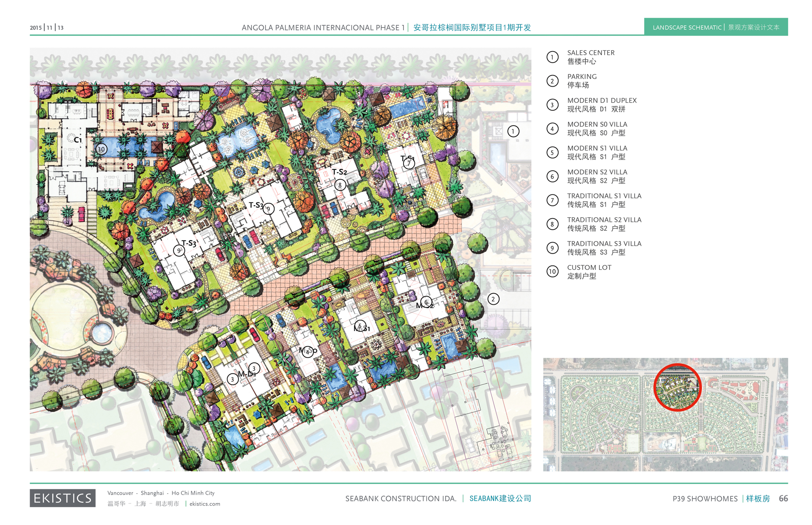812x525 pixels.
Task: Click circled 1 marker on sales center plan
Action: click(513, 131)
